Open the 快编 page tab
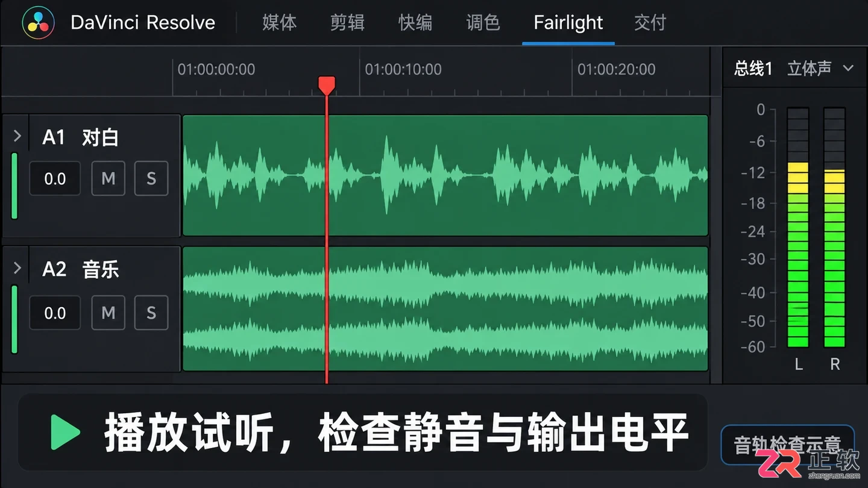Viewport: 868px width, 488px height. point(415,23)
